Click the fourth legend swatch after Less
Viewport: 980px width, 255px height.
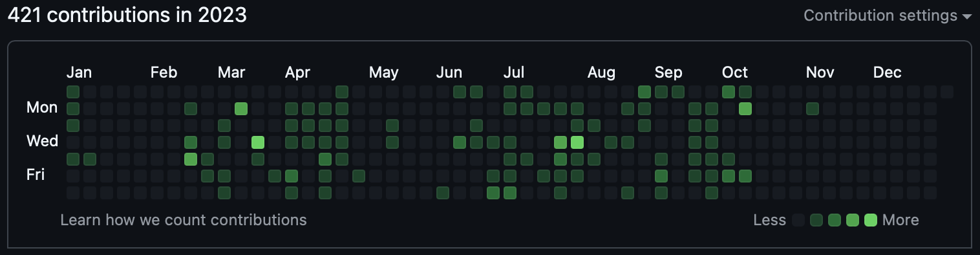coord(853,220)
